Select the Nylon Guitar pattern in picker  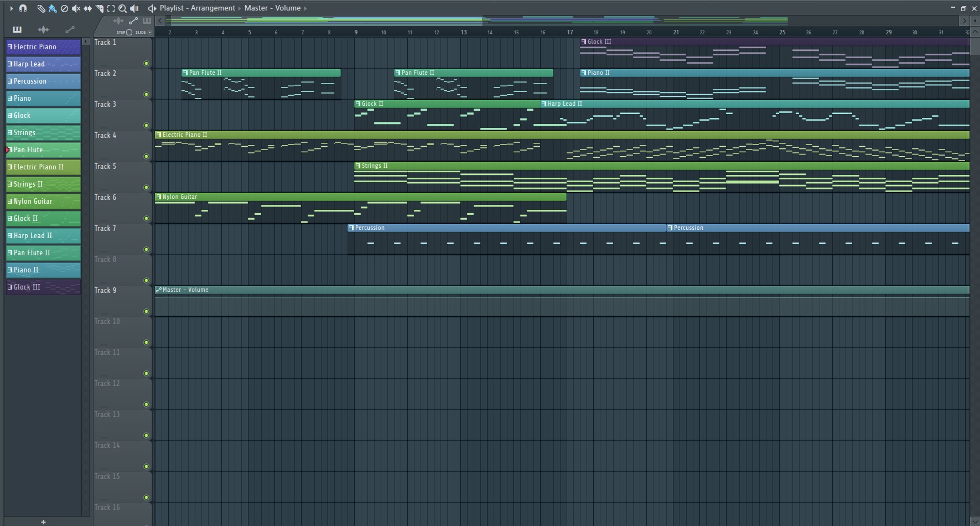click(x=43, y=202)
